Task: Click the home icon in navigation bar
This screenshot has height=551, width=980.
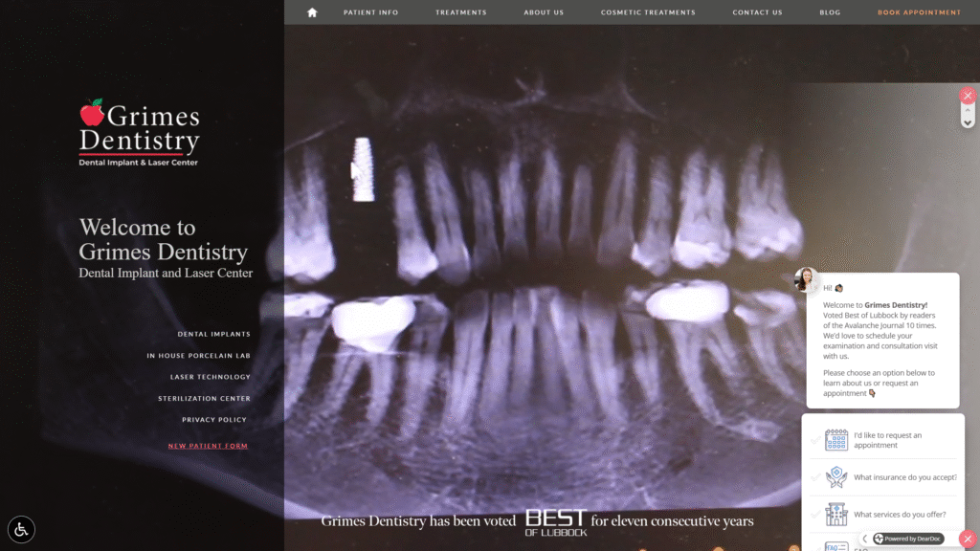Action: pos(312,12)
